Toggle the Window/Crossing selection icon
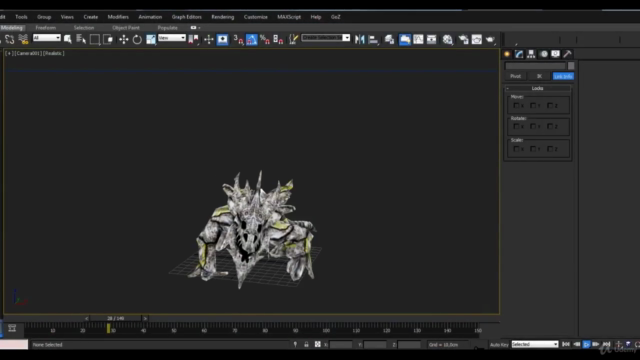 click(108, 39)
